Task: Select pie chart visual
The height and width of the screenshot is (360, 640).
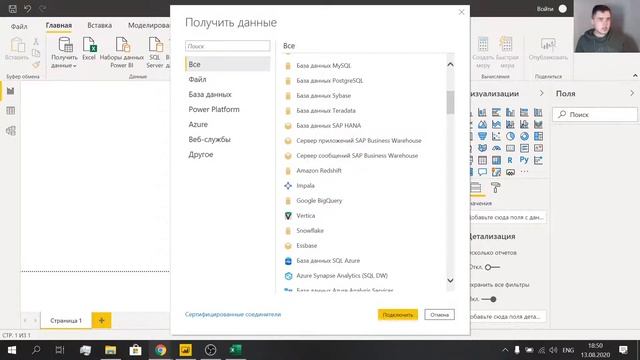Action: (x=510, y=136)
